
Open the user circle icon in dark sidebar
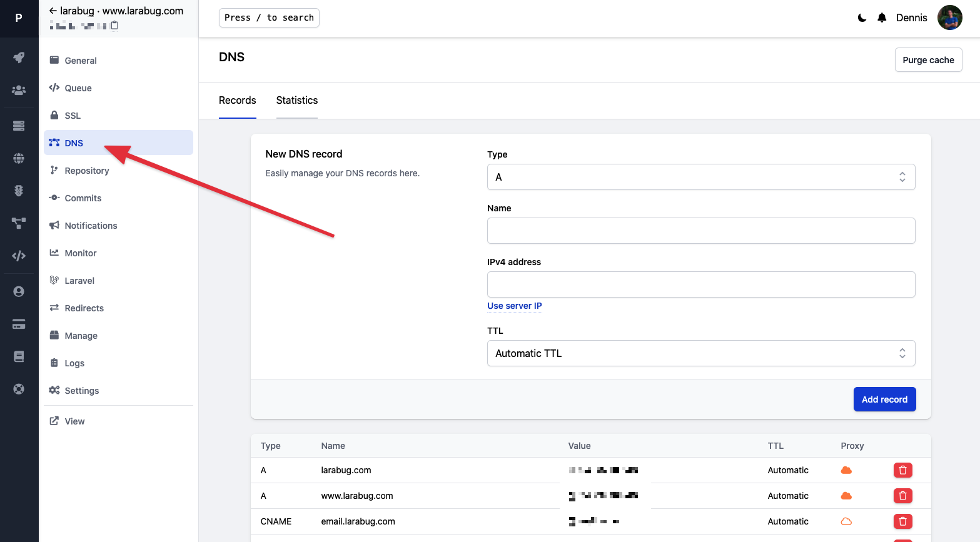click(x=19, y=291)
